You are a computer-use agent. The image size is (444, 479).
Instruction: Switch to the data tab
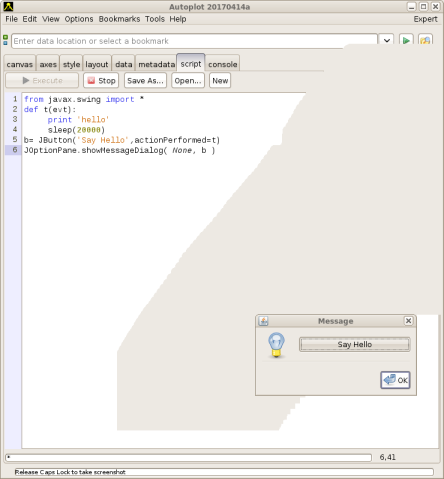tap(124, 64)
